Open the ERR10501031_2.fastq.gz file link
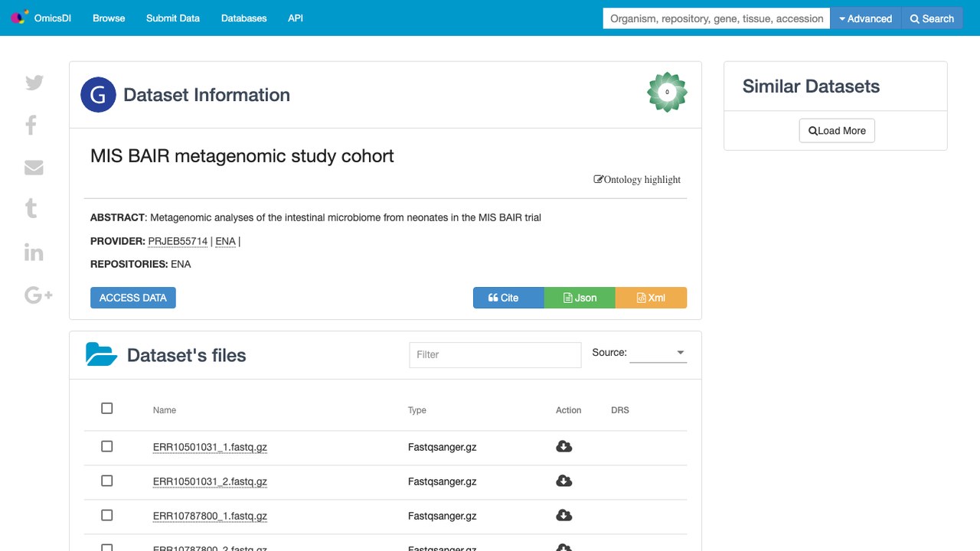Screen dimensions: 980x551 [210, 481]
